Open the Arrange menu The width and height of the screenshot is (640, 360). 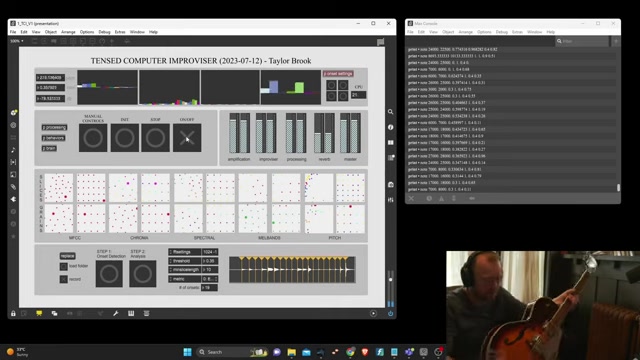pyautogui.click(x=68, y=32)
